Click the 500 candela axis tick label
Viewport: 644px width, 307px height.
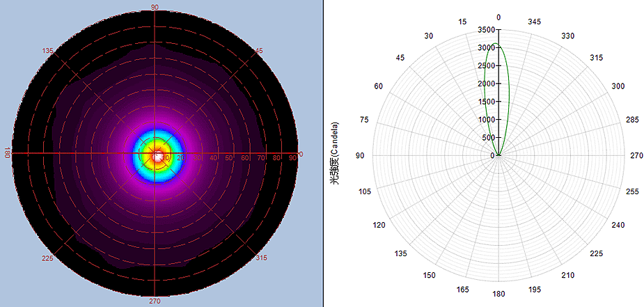(x=488, y=138)
